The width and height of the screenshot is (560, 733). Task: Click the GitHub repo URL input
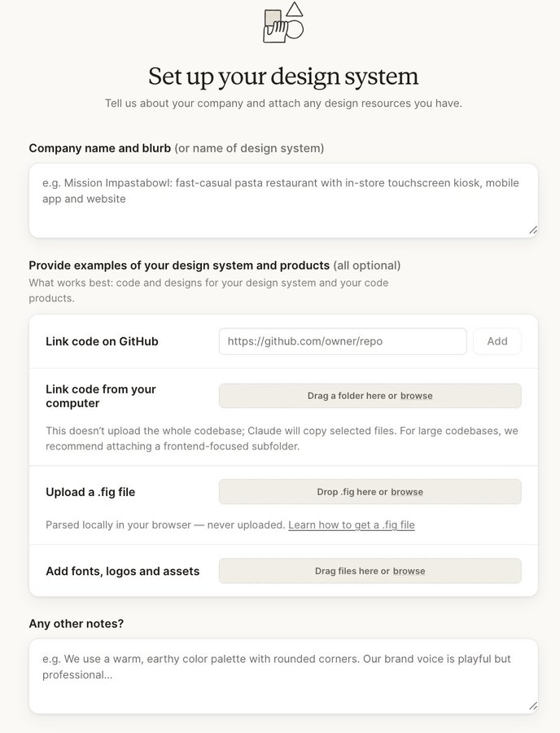[343, 341]
